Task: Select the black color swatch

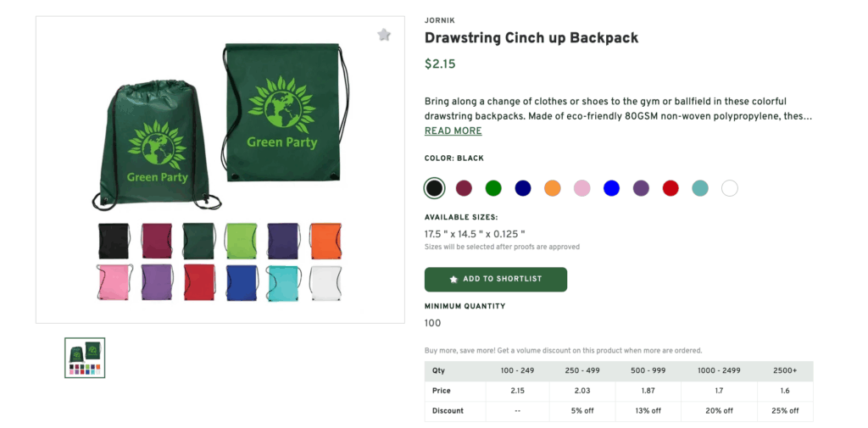Action: (434, 188)
